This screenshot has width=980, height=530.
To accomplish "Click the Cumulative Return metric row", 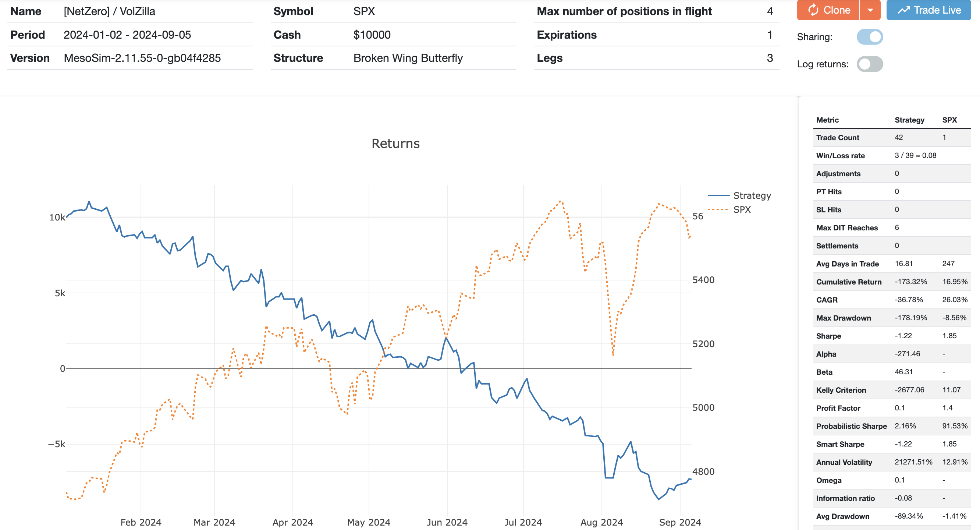I will coord(849,282).
